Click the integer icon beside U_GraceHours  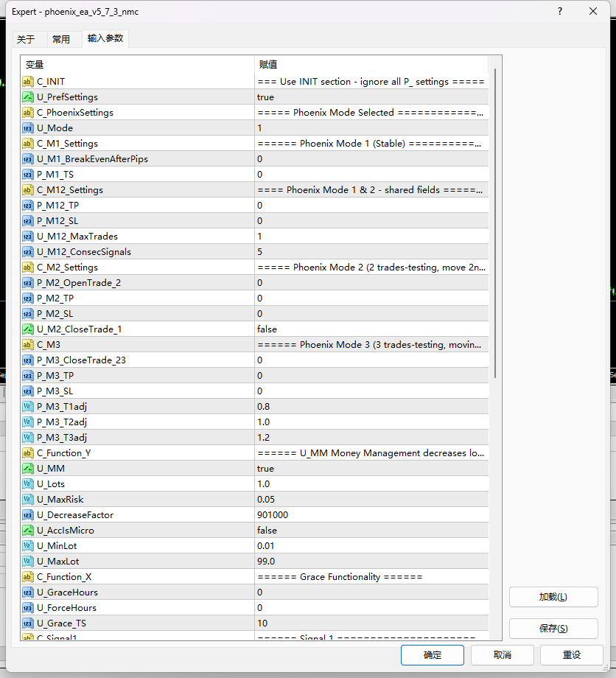[x=28, y=593]
